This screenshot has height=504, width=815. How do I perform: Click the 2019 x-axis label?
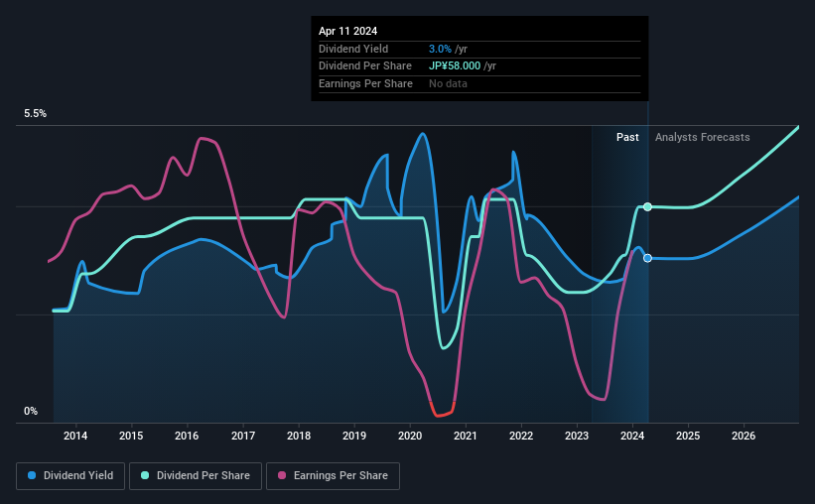pos(354,436)
